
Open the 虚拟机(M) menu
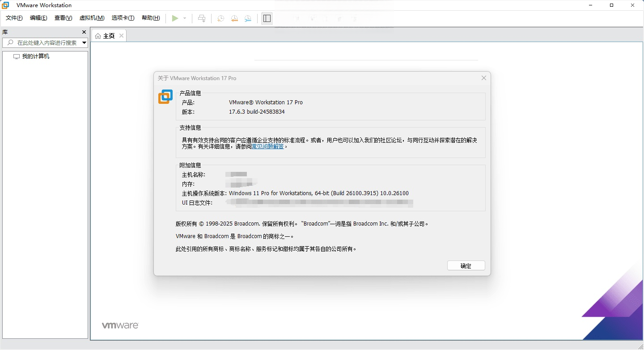[92, 18]
